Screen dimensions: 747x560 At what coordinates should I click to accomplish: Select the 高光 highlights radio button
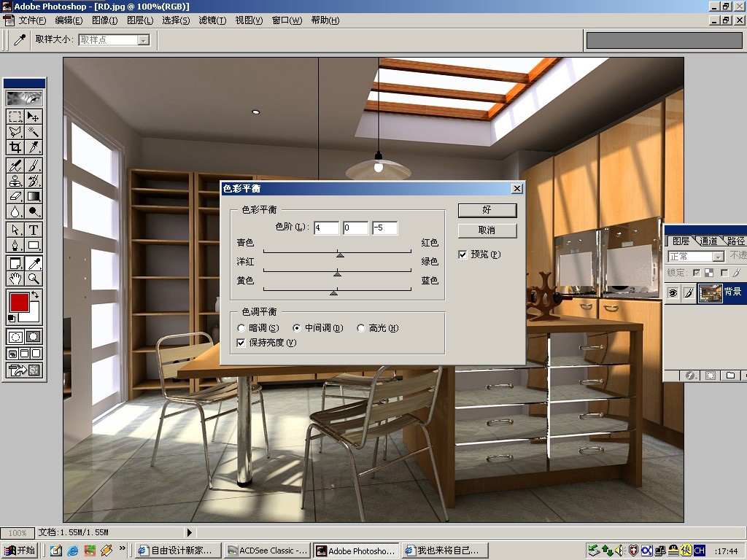(360, 328)
